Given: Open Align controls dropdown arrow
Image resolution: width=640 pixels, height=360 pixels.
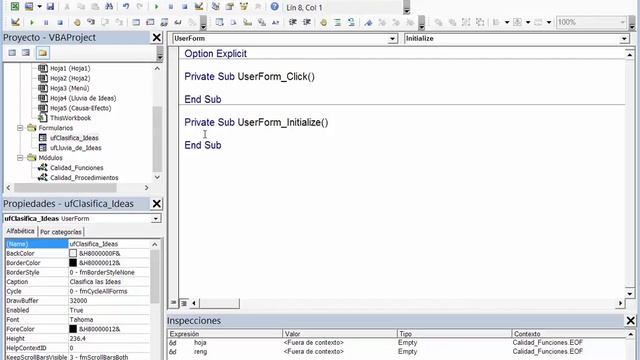Looking at the screenshot, I should (x=507, y=22).
